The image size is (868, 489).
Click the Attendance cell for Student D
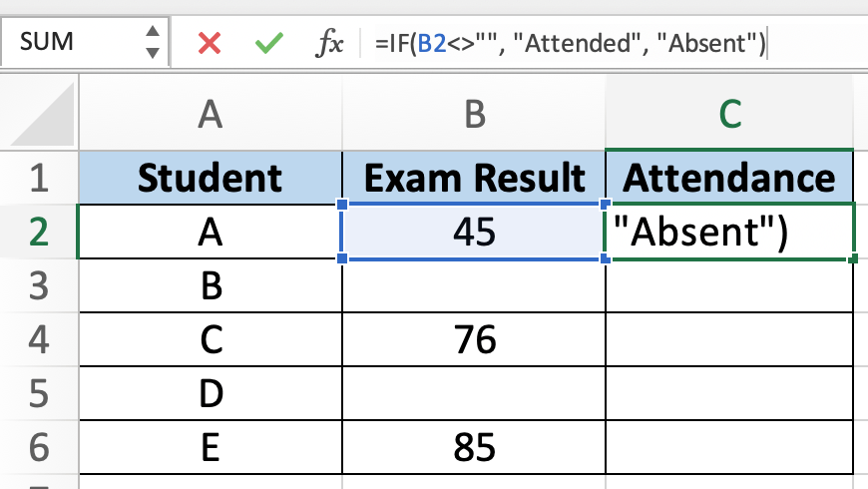pos(730,394)
